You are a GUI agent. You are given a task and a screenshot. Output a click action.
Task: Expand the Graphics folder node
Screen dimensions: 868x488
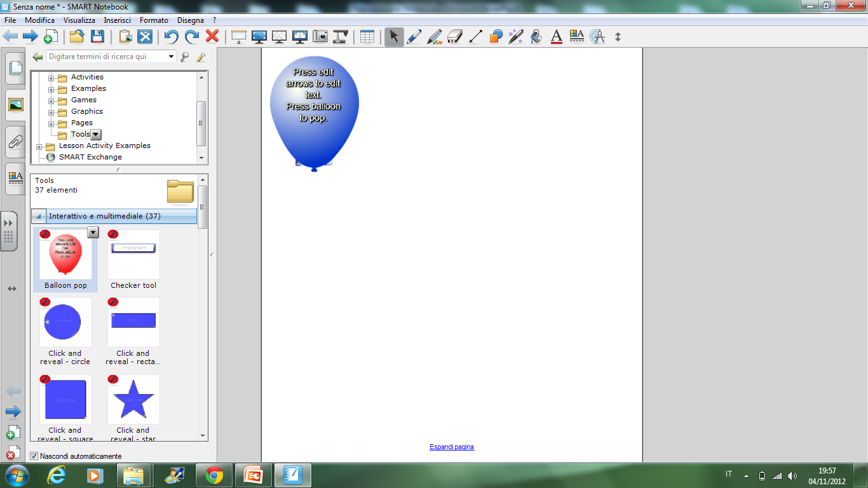coord(51,112)
